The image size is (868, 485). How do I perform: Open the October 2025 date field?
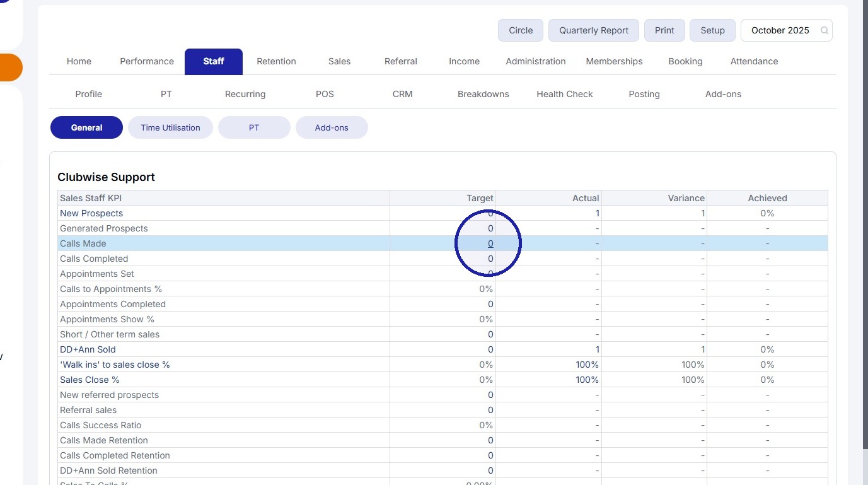point(786,30)
